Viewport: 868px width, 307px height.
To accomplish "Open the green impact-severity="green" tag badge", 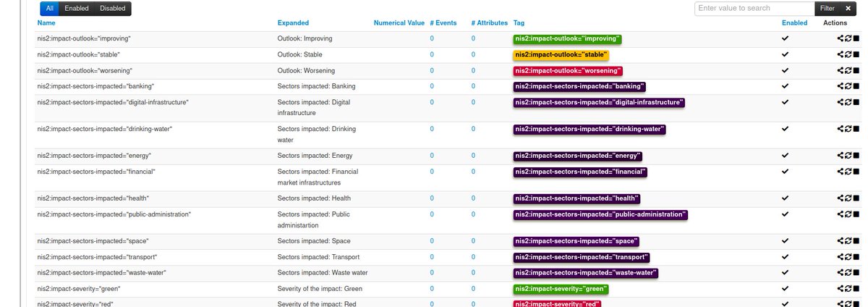I will pyautogui.click(x=561, y=289).
